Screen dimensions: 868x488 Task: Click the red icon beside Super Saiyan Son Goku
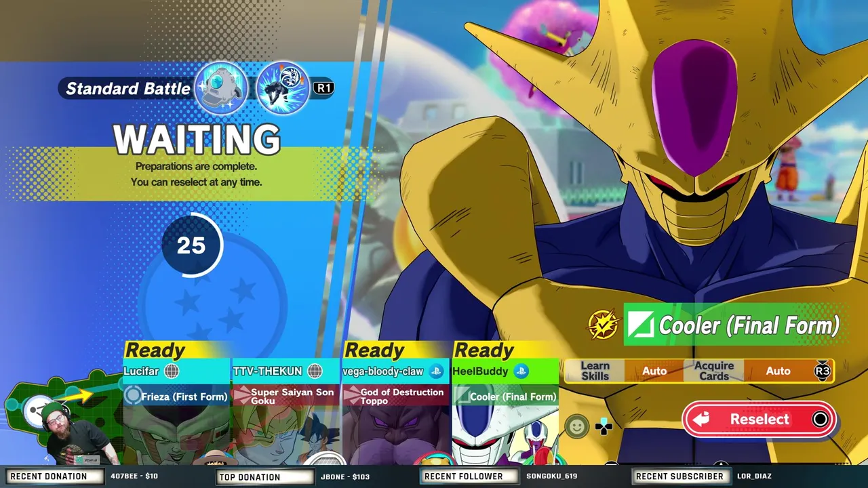click(241, 396)
